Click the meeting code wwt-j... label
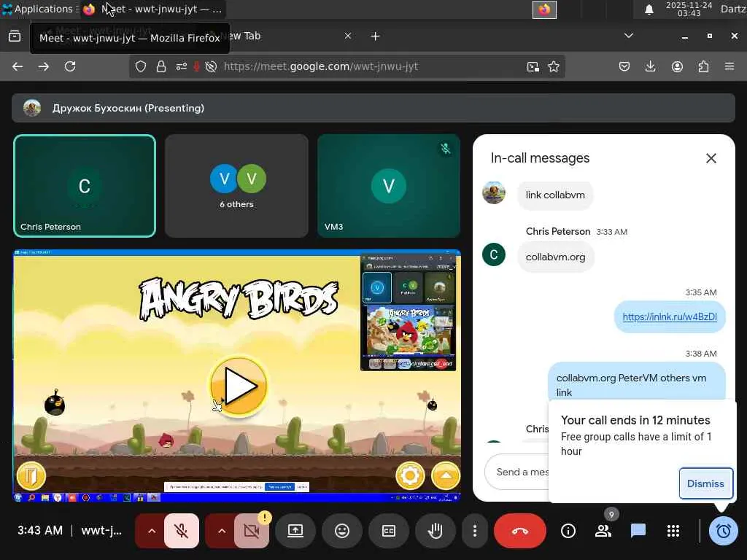Screen dimensions: 747x560 (x=101, y=531)
